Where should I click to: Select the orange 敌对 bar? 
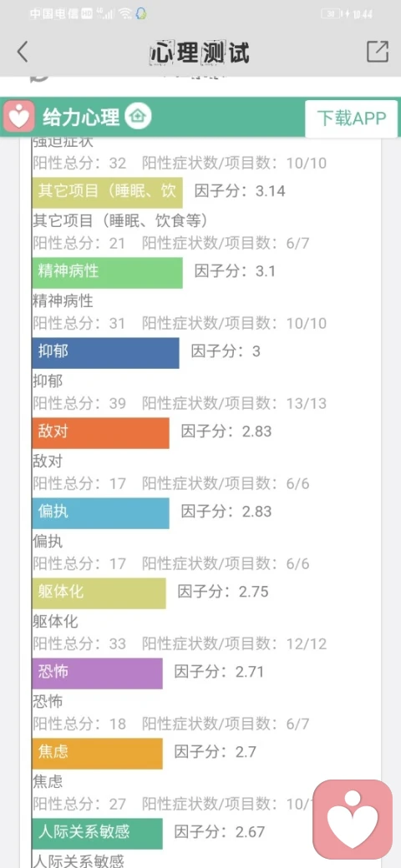101,433
